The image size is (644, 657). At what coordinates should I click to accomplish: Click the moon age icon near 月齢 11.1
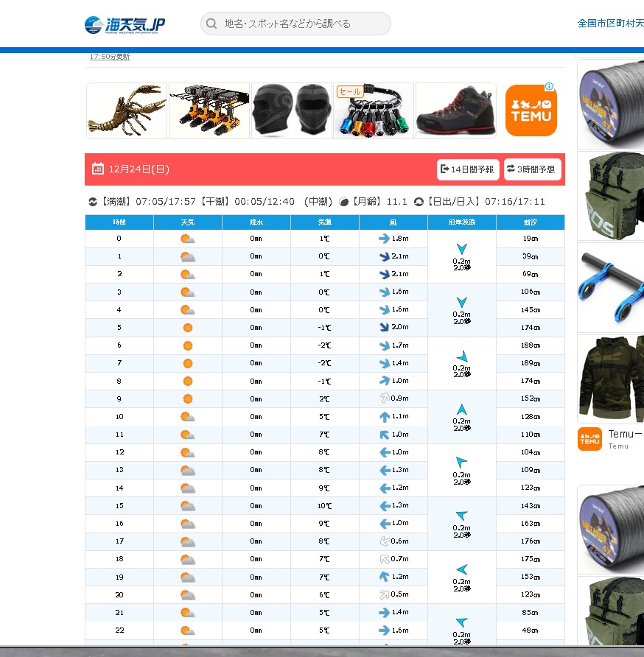(x=343, y=202)
